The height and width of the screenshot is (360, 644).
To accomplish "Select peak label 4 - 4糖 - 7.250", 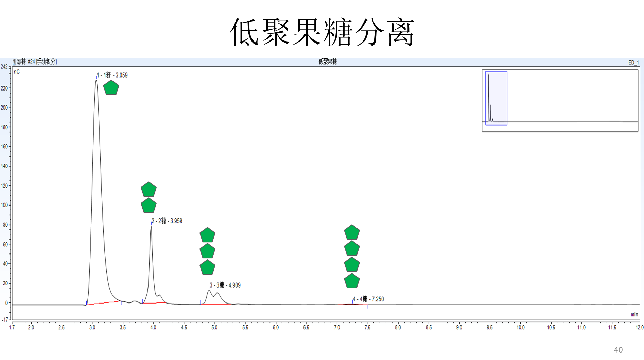I will [368, 299].
